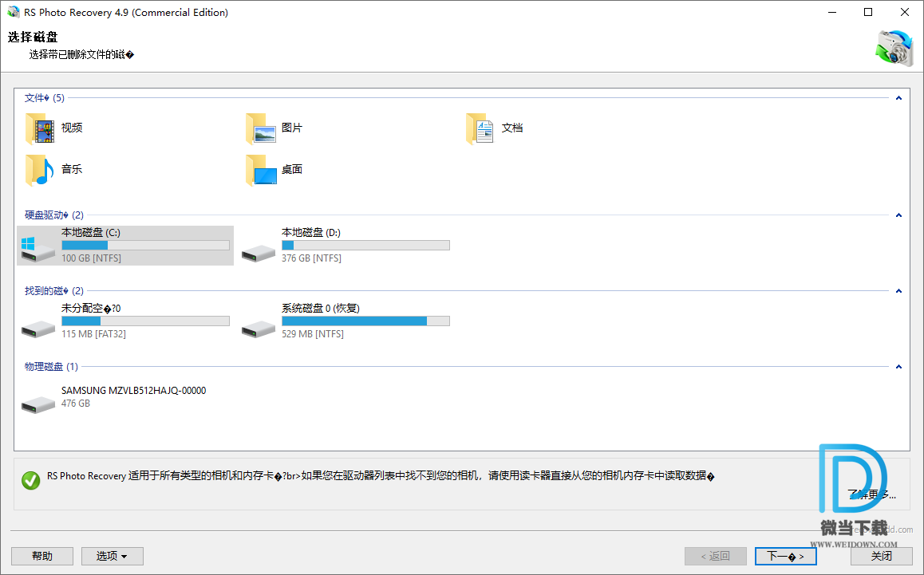The height and width of the screenshot is (575, 924).
Task: Open the 图片 pictures folder icon
Action: point(260,128)
